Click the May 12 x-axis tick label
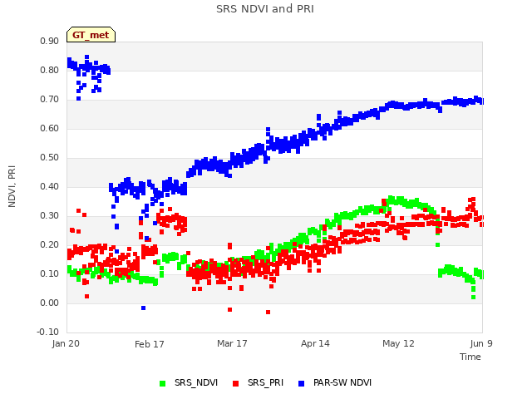The height and width of the screenshot is (399, 532). [398, 343]
